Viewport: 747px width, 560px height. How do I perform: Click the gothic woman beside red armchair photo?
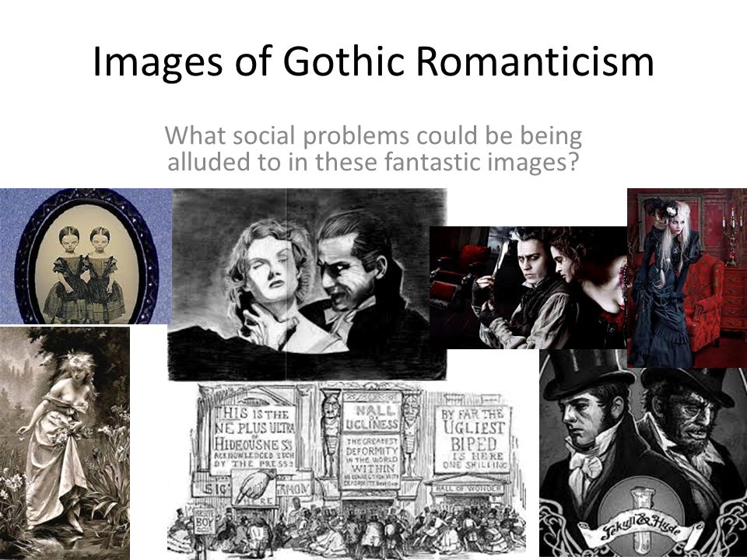tap(687, 278)
